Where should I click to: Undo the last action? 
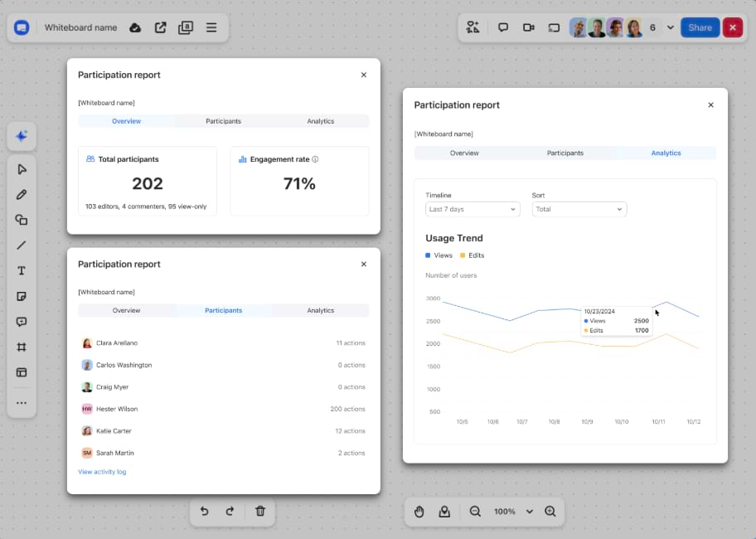coord(205,512)
